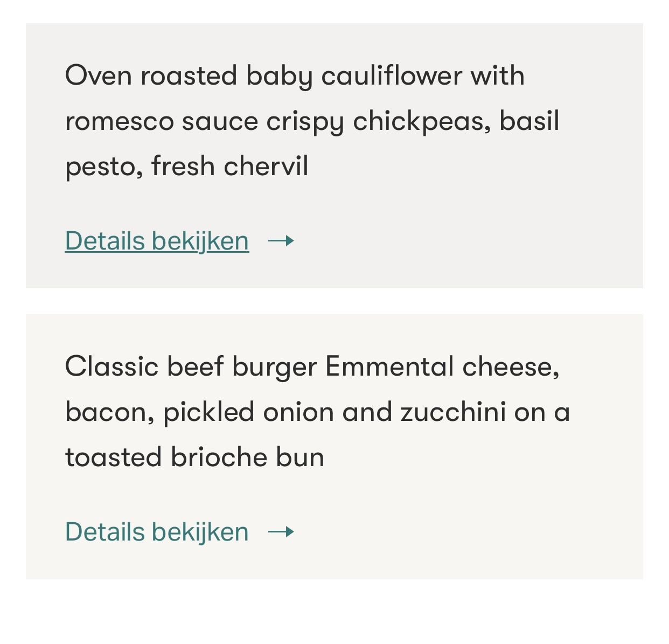Image resolution: width=669 pixels, height=644 pixels.
Task: Click the word 'Emmental' in the second card
Action: [389, 367]
